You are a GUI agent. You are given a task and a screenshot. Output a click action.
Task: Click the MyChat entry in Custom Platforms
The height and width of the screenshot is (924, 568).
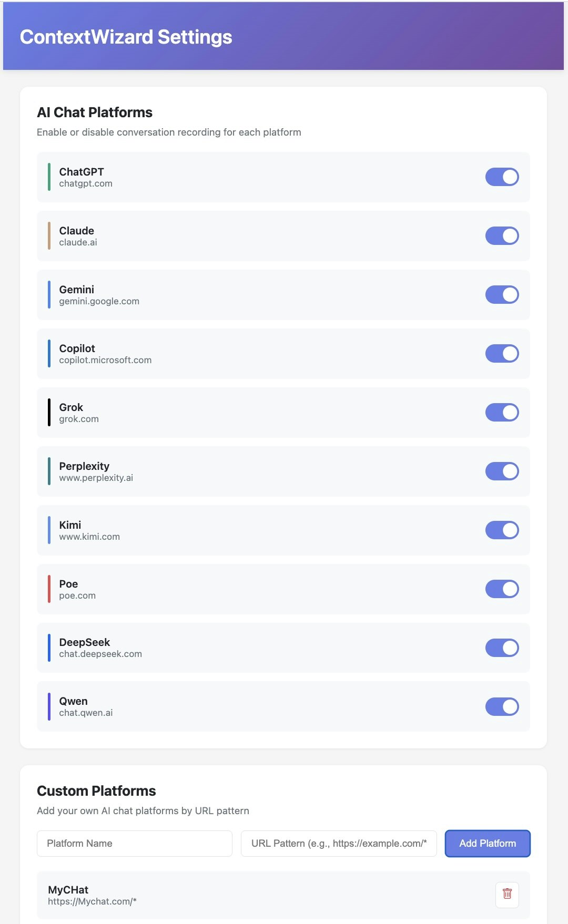210,894
